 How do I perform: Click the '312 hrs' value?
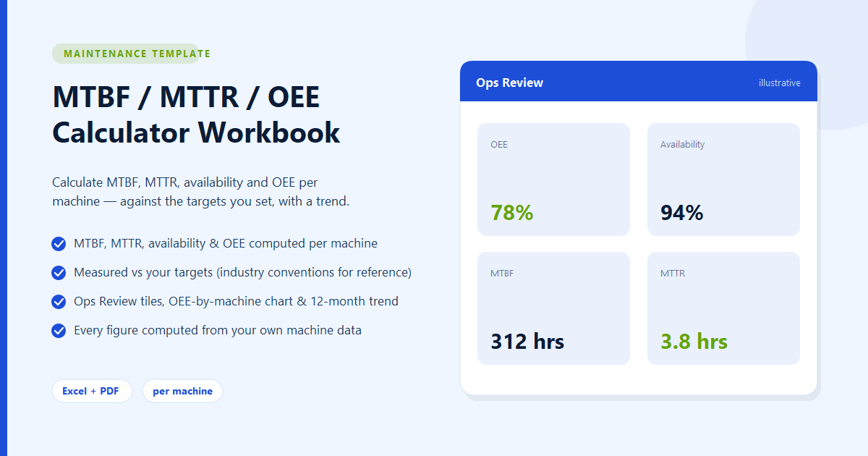coord(527,342)
